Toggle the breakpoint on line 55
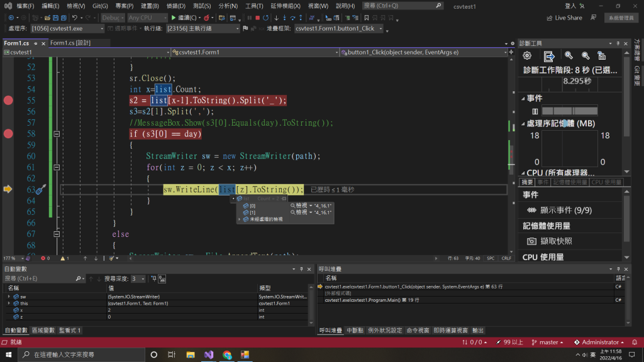Viewport: 644px width, 362px height. [x=8, y=101]
